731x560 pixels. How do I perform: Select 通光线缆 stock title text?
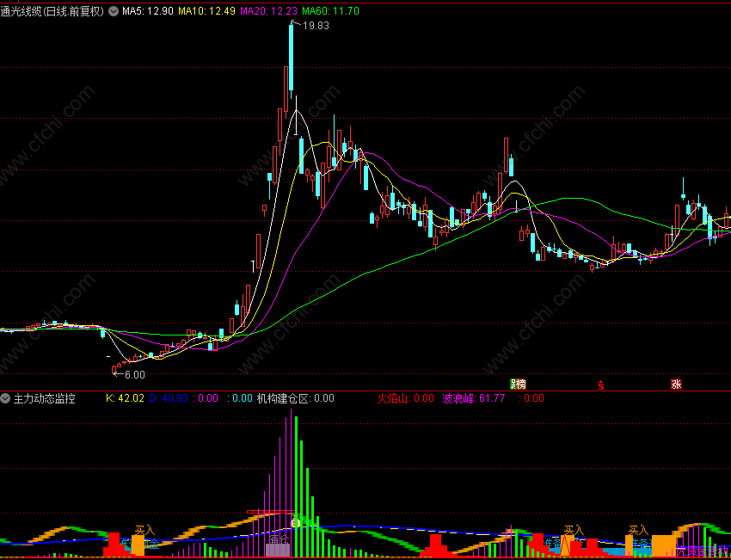coord(52,12)
